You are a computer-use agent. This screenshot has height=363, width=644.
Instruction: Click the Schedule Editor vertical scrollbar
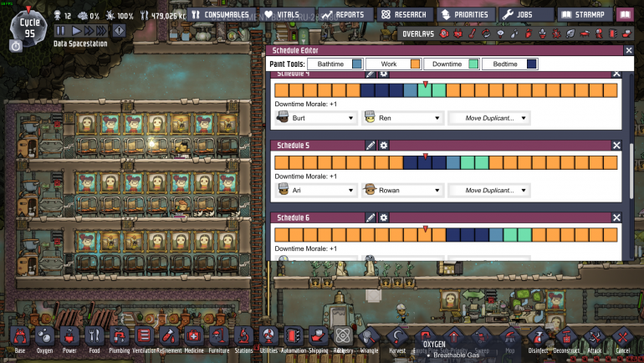coord(631,171)
